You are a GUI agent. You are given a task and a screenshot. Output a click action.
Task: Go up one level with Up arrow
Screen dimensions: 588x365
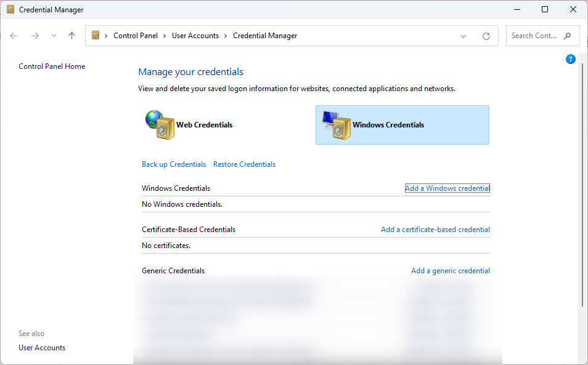(71, 36)
